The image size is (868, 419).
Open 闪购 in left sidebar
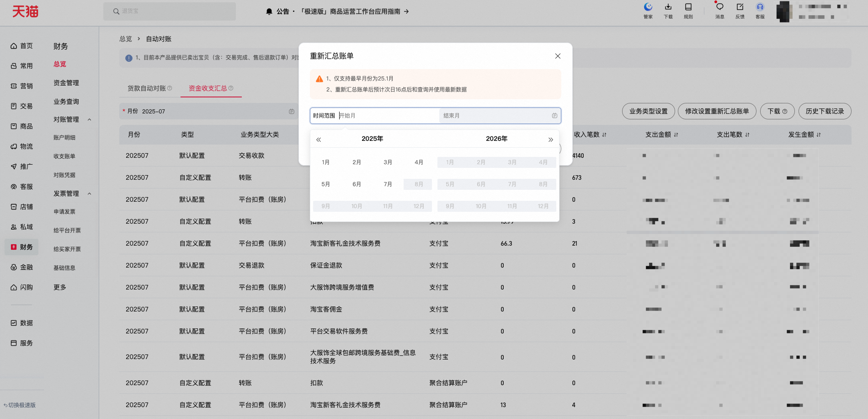22,287
